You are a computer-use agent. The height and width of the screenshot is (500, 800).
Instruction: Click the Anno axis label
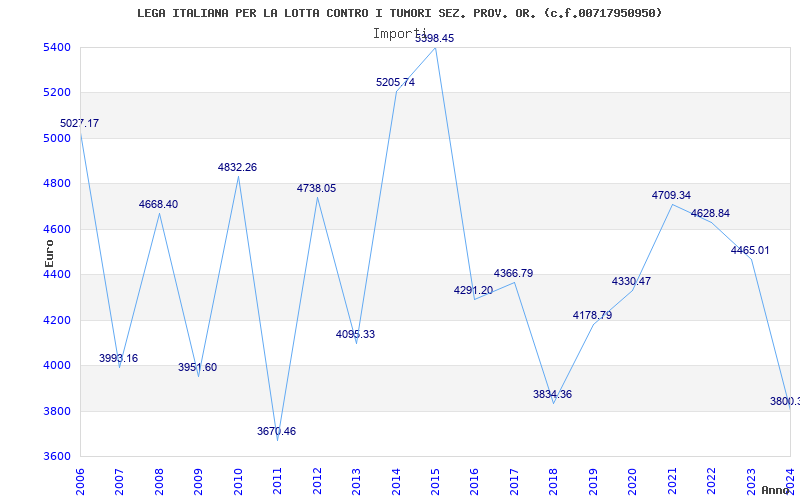pos(776,490)
